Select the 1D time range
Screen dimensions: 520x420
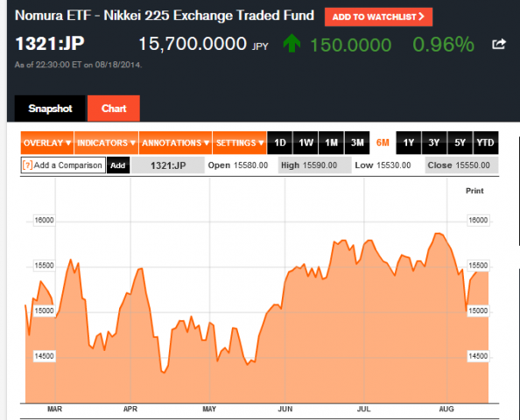pyautogui.click(x=280, y=143)
